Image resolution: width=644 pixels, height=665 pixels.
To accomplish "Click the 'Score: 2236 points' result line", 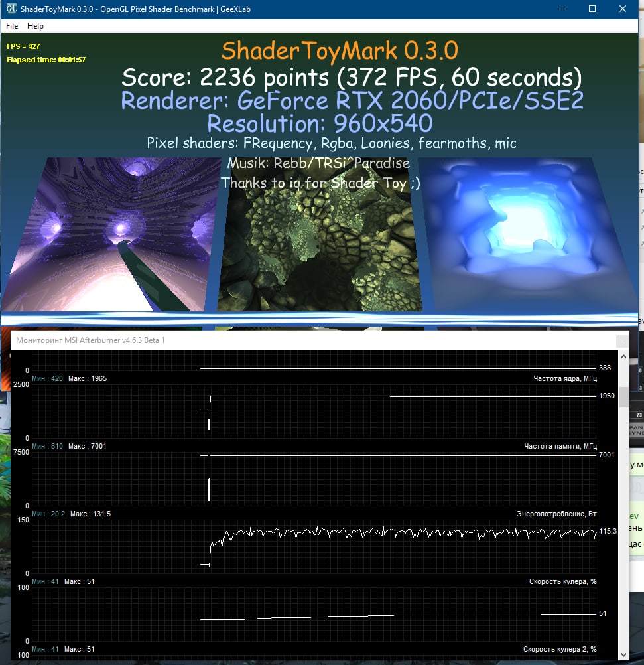I will coord(352,77).
